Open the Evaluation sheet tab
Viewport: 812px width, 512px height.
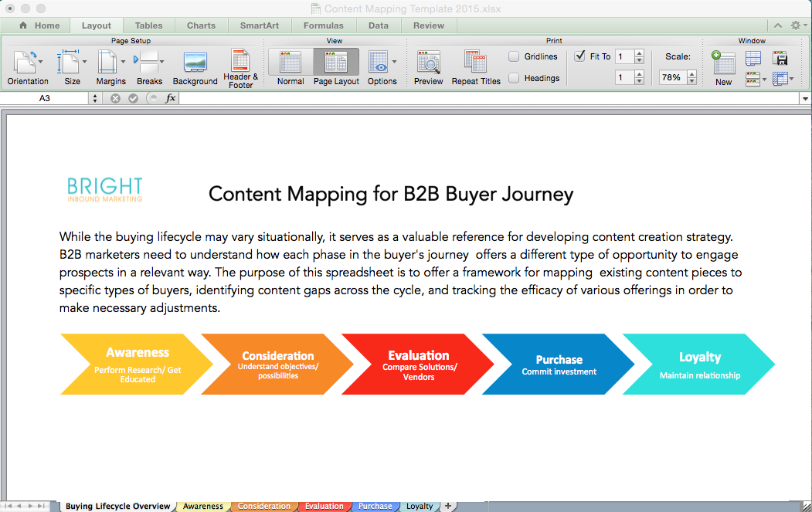pos(324,506)
